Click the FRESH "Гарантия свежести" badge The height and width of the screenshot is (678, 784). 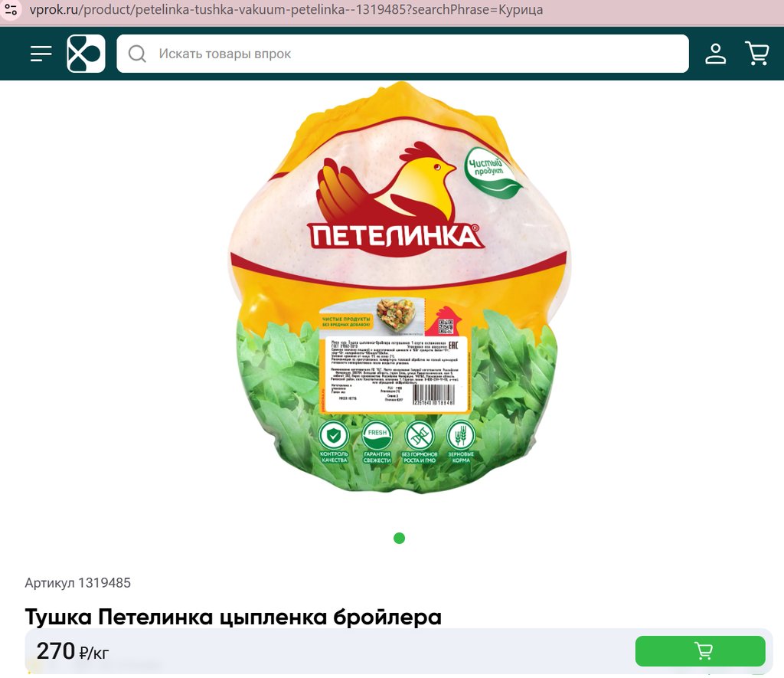377,442
